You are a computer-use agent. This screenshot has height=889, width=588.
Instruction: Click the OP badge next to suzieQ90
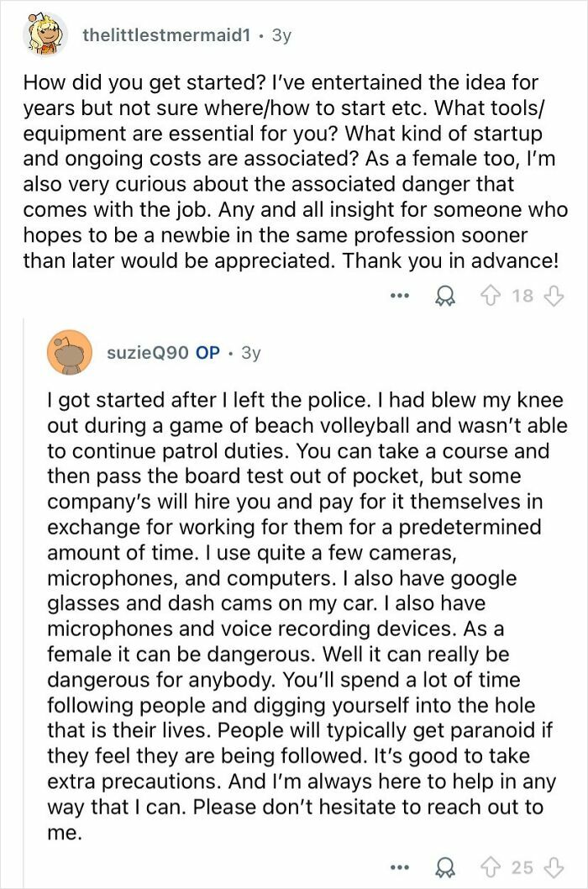coord(207,353)
